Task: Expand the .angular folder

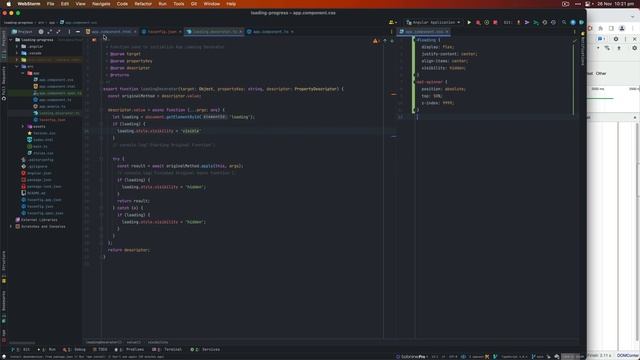Action: [x=17, y=47]
